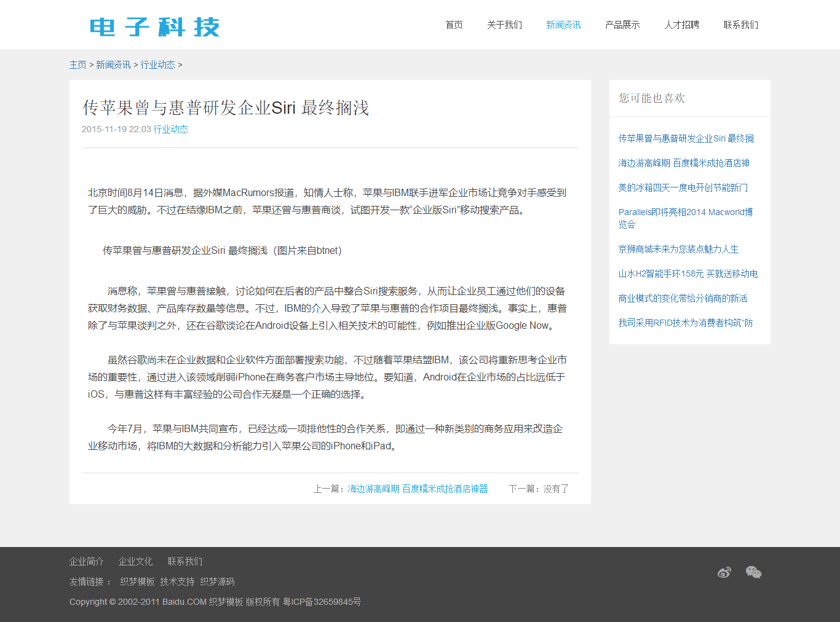
Task: Click the 友情链接： label
Action: click(91, 581)
